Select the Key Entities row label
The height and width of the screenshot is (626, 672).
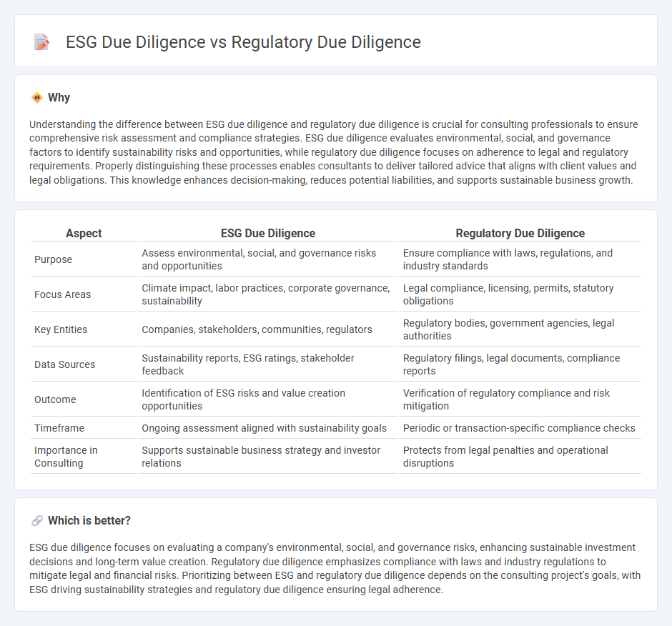[61, 329]
